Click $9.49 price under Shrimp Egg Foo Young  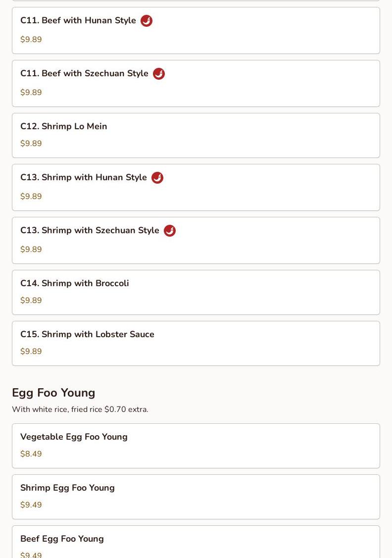click(31, 505)
